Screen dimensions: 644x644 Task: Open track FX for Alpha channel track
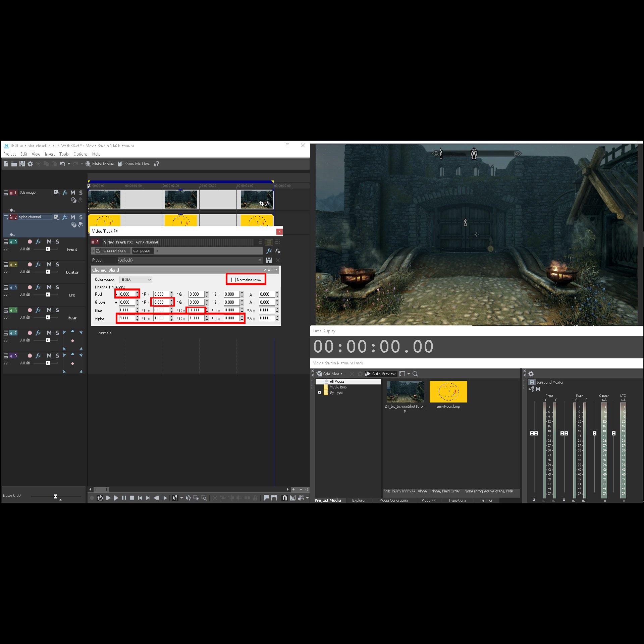tap(65, 217)
